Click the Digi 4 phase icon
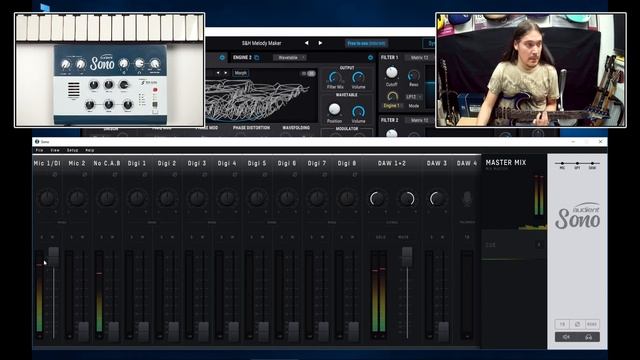Viewport: 640px width, 360px height. [x=235, y=175]
